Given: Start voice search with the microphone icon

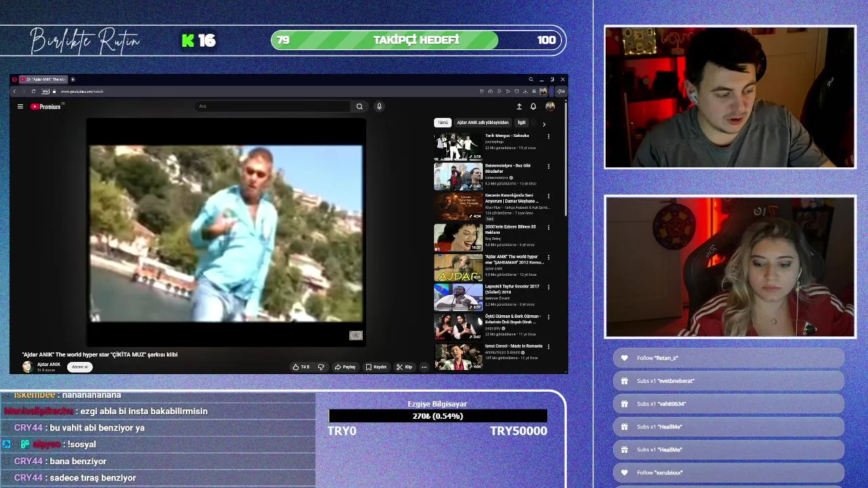Looking at the screenshot, I should point(379,106).
